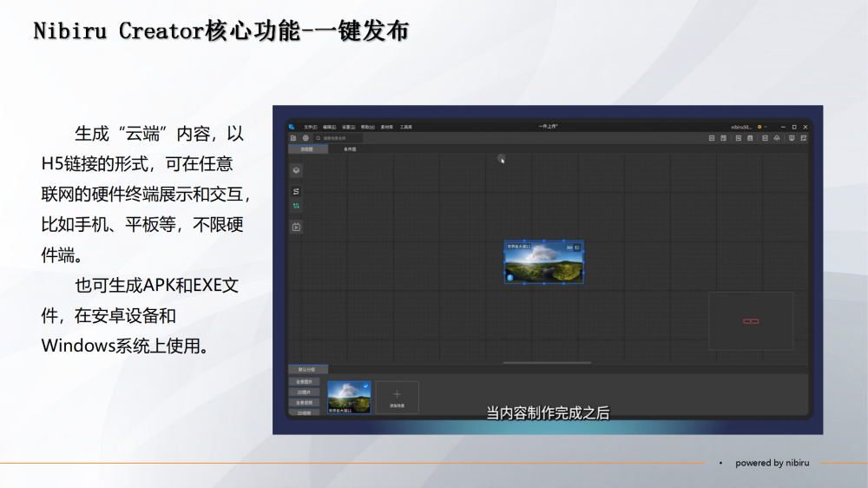Expand the nibiru50 account dropdown arrow
This screenshot has width=868, height=488.
pos(766,127)
